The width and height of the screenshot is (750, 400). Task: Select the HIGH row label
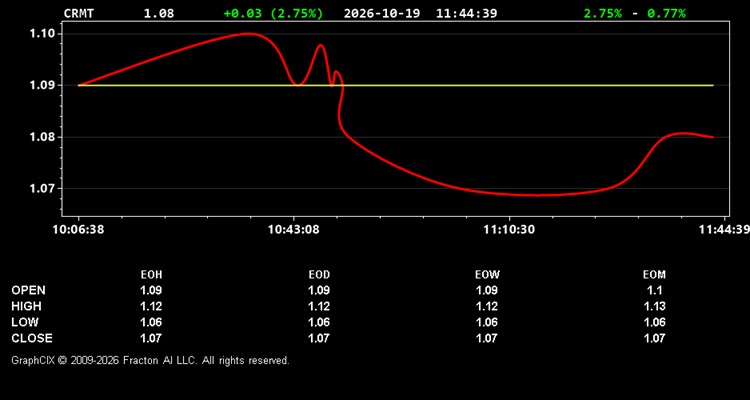coord(26,306)
